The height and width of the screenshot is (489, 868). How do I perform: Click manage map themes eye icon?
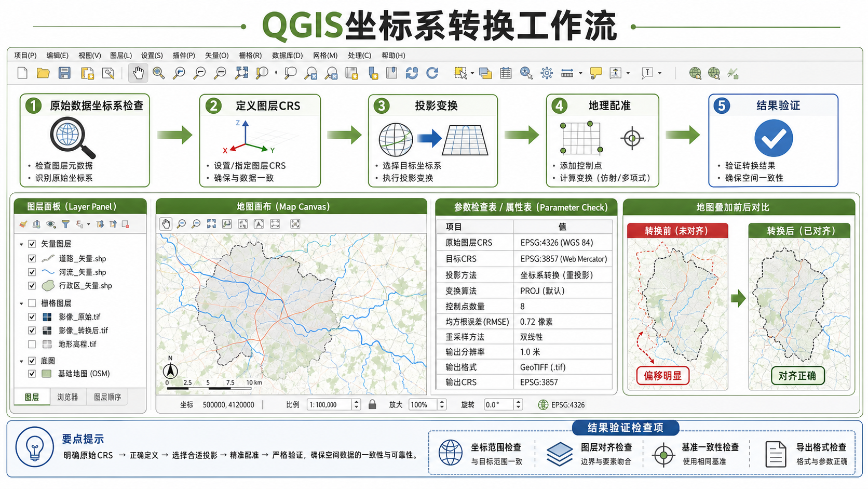click(51, 224)
